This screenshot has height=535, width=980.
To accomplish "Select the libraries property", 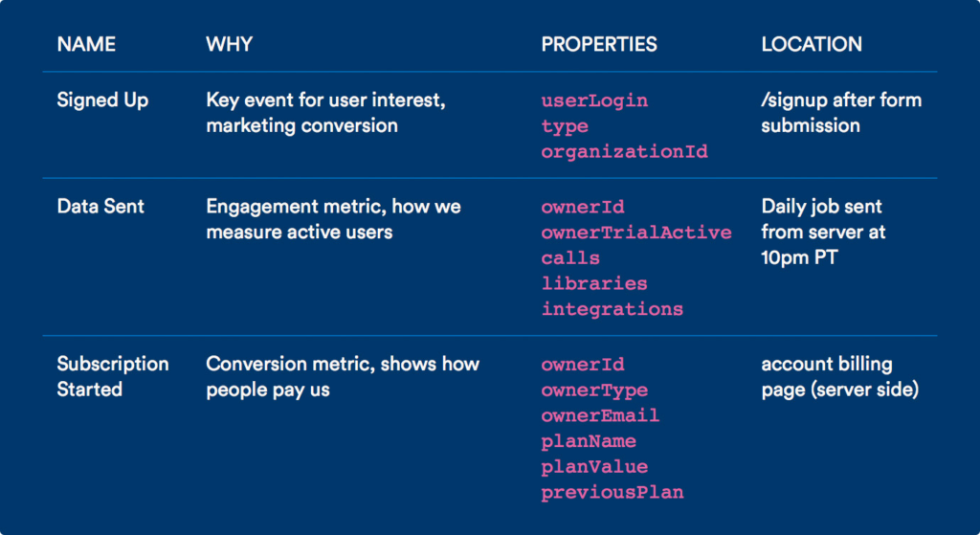I will (x=594, y=283).
